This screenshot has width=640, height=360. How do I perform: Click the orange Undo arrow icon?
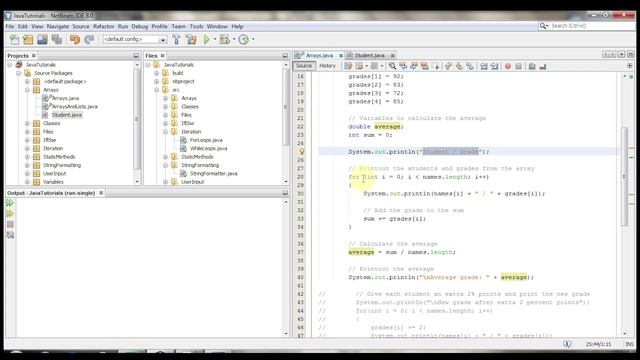coord(75,40)
